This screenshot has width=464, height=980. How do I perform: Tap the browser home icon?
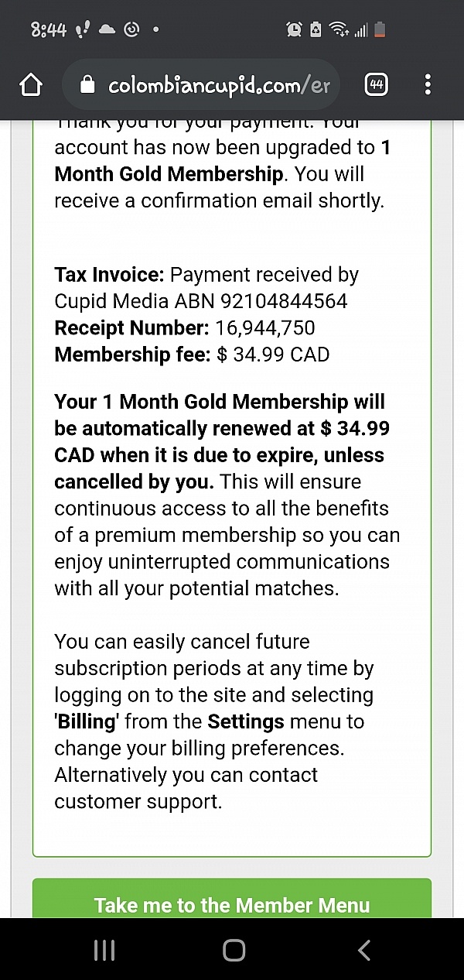click(30, 85)
